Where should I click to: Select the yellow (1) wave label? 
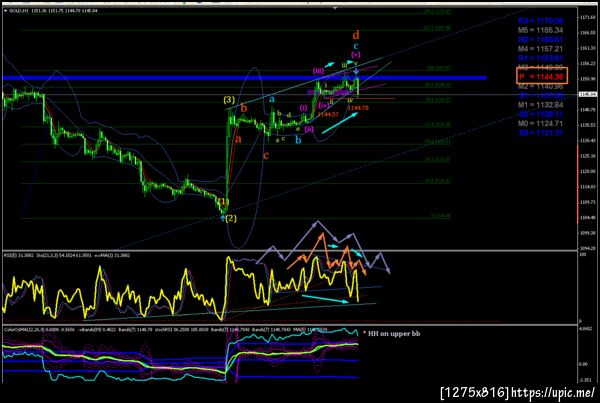point(223,201)
